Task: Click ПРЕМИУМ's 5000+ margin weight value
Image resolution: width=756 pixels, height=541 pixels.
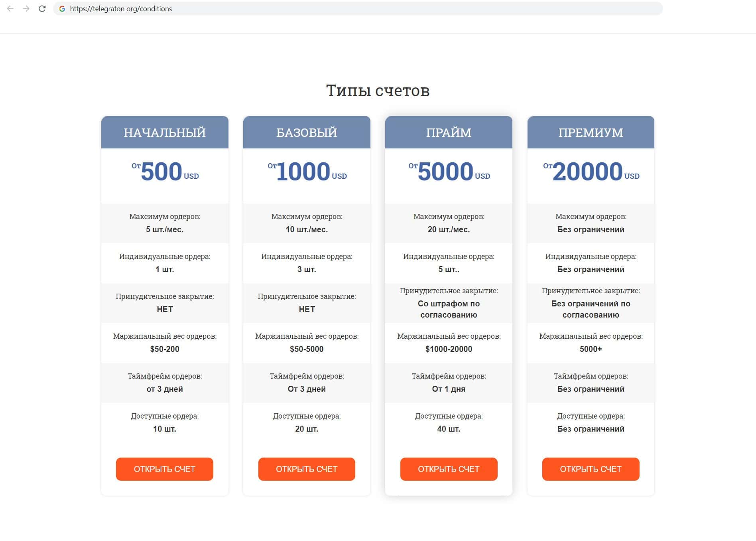Action: (x=591, y=349)
